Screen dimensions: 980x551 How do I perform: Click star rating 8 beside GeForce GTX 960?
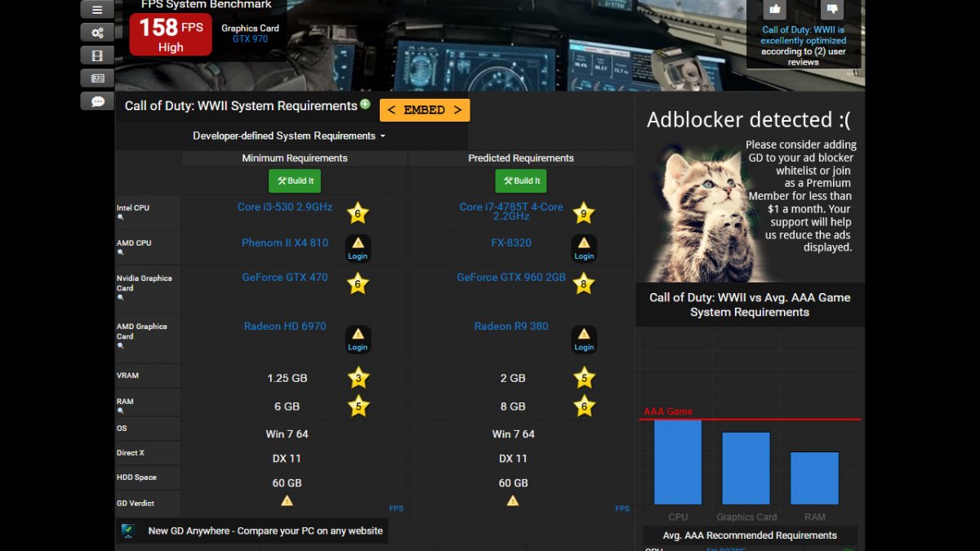click(583, 283)
